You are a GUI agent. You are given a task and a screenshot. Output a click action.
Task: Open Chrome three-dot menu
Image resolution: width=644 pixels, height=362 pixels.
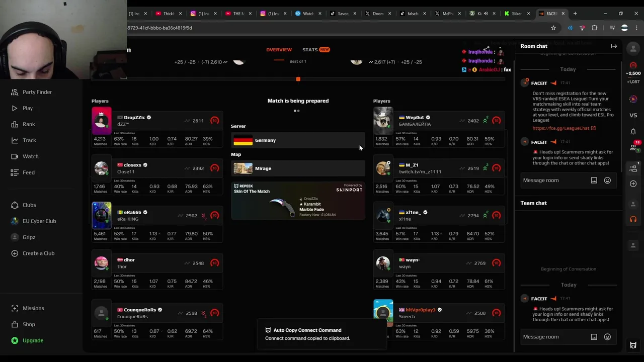coord(637,28)
